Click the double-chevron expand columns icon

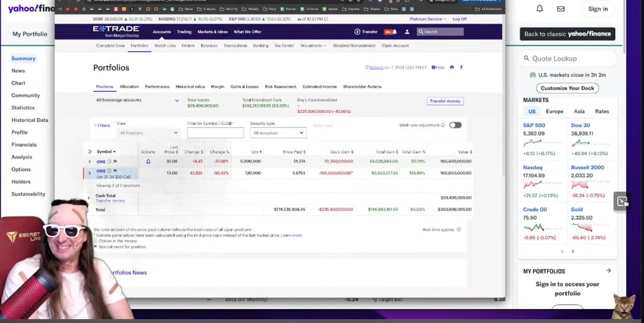coord(90,152)
